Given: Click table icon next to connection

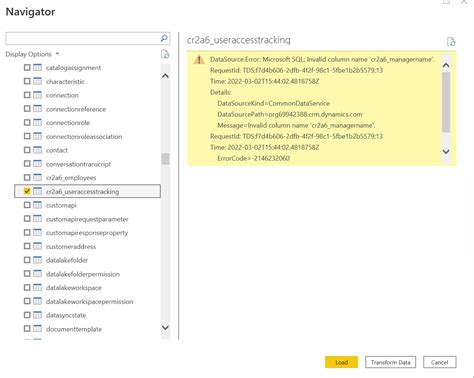Looking at the screenshot, I should (x=38, y=95).
